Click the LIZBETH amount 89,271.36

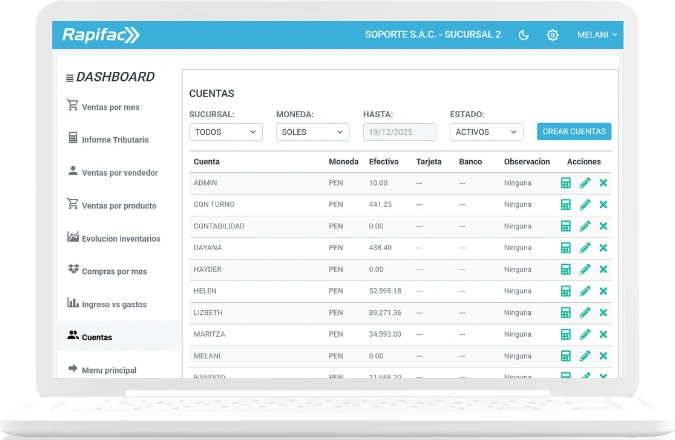[385, 313]
